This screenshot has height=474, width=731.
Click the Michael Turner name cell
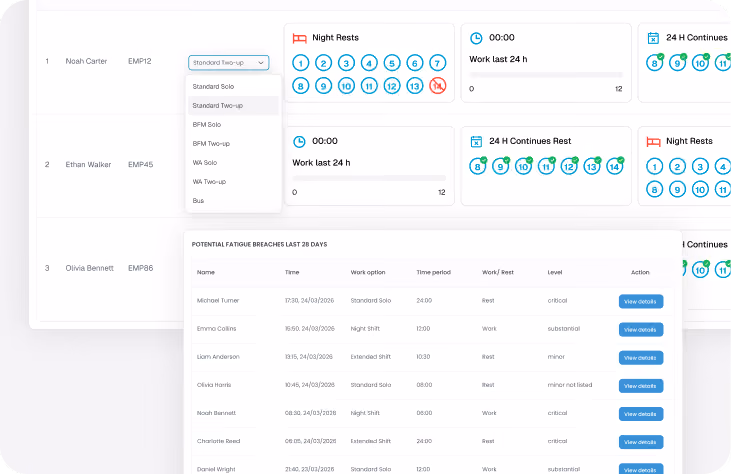point(218,301)
